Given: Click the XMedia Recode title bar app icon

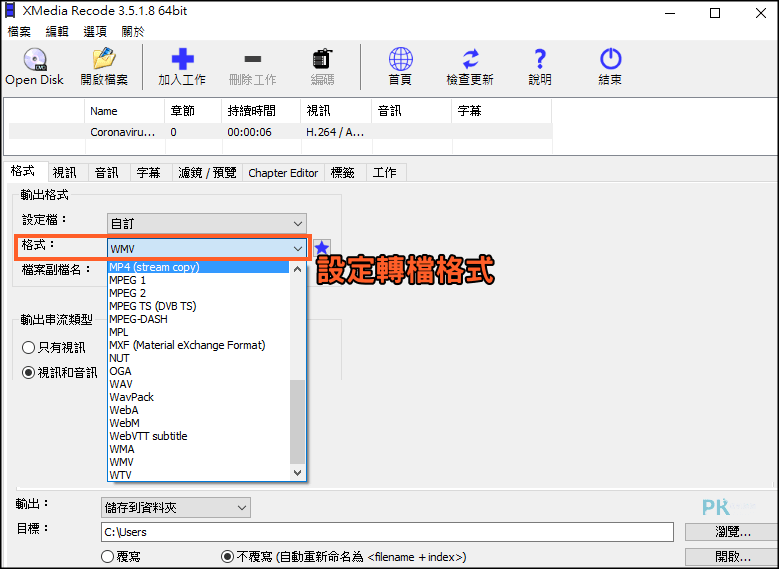Looking at the screenshot, I should click(x=10, y=11).
